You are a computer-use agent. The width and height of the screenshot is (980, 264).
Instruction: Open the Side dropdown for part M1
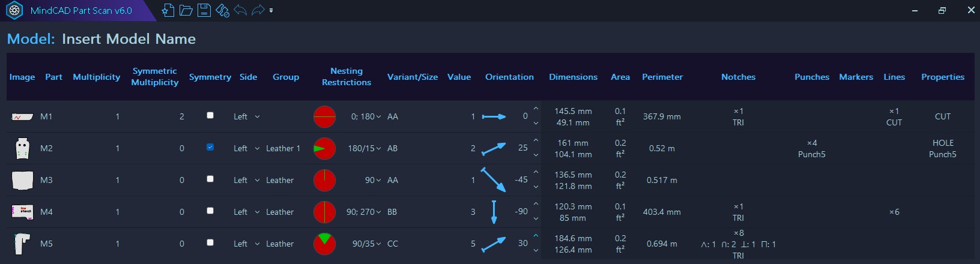point(257,116)
